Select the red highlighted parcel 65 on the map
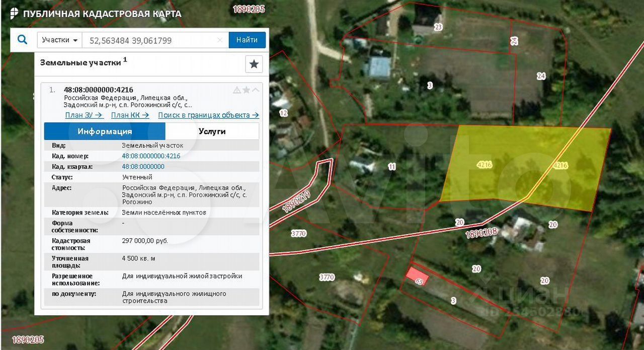 point(418,276)
